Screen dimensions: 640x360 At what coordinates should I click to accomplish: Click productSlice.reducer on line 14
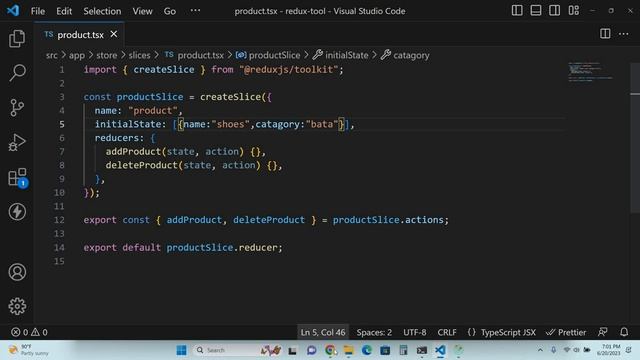click(x=222, y=247)
